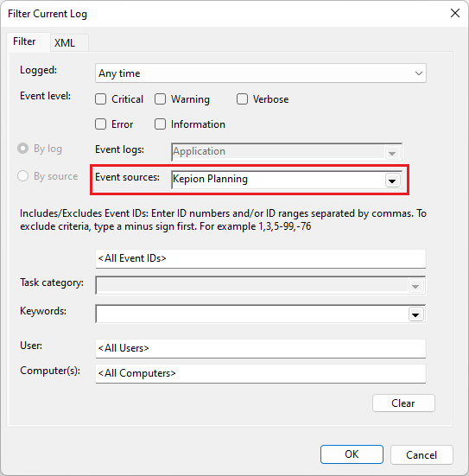Toggle the Error checkbox
469x476 pixels.
click(100, 124)
